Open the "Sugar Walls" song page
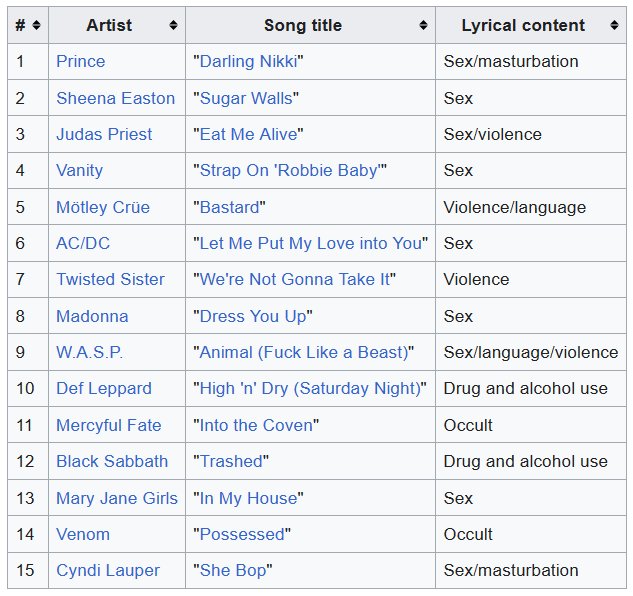The height and width of the screenshot is (596, 633). [x=246, y=98]
